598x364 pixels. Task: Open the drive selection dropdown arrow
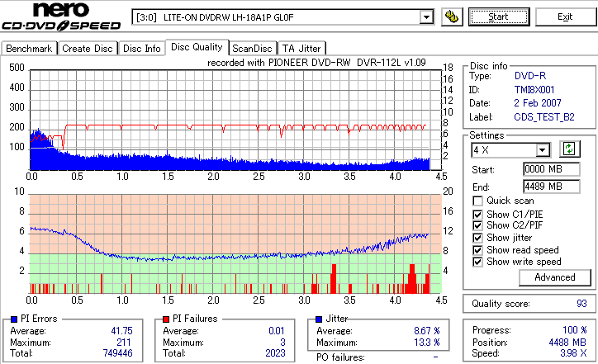(426, 17)
